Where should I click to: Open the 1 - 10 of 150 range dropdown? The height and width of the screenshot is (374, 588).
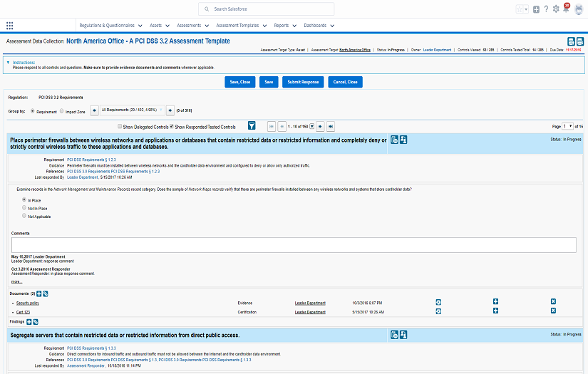click(312, 127)
